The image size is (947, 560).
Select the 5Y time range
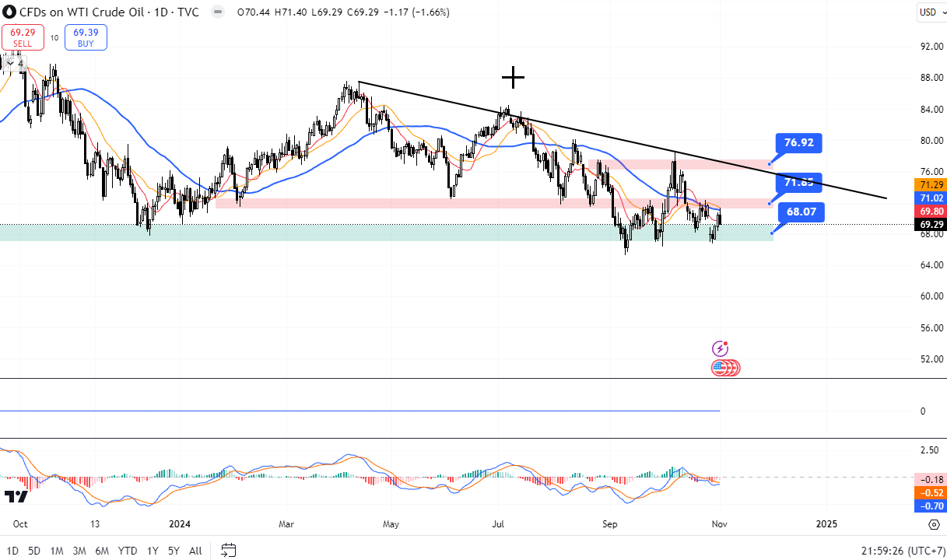(174, 551)
